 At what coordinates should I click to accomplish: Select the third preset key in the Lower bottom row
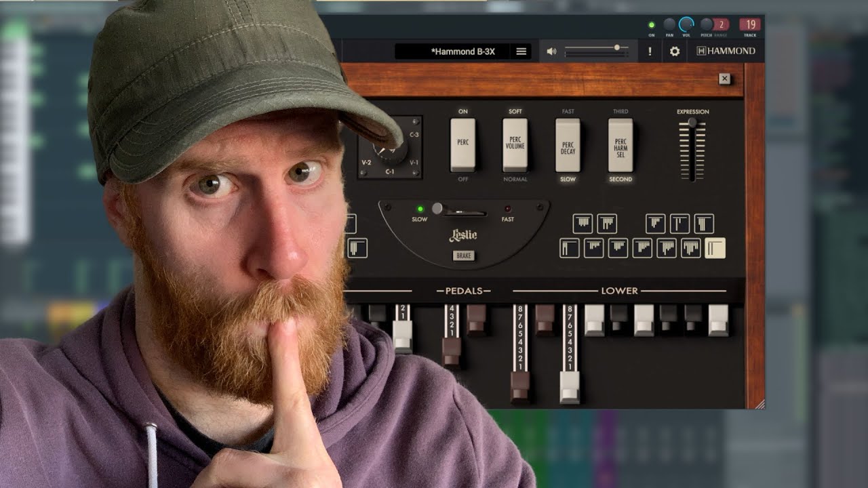coord(618,248)
